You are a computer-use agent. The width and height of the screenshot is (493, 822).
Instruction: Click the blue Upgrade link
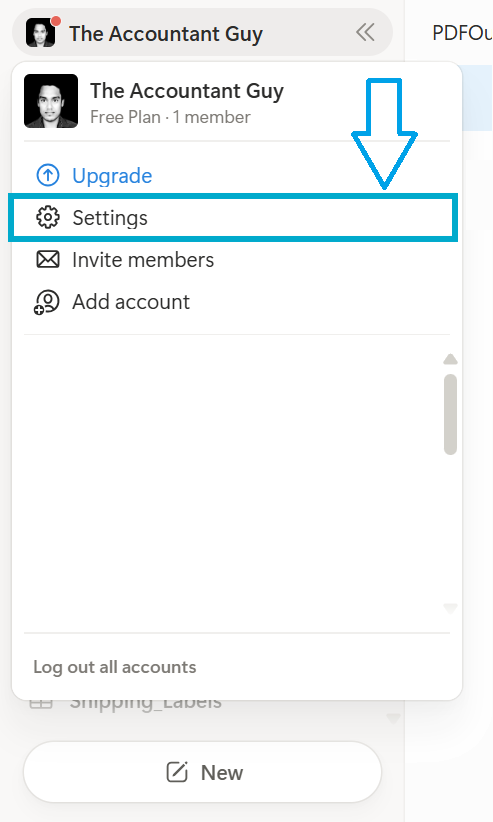click(x=112, y=176)
